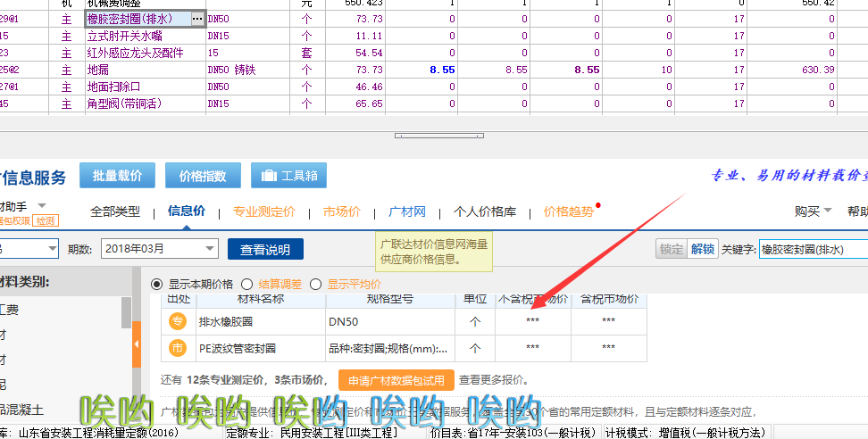Open the 专业测定价 tab
The width and height of the screenshot is (868, 439).
pyautogui.click(x=264, y=211)
